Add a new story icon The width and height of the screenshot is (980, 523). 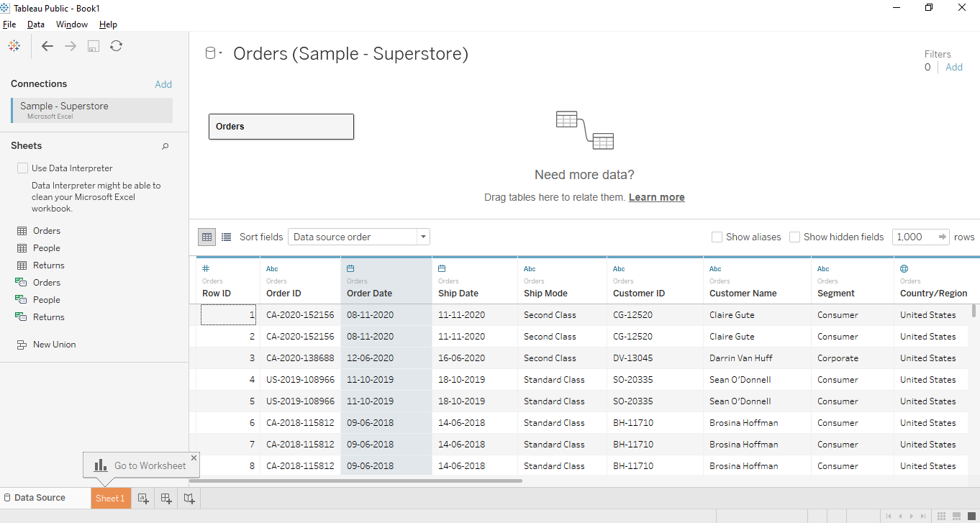(x=189, y=498)
